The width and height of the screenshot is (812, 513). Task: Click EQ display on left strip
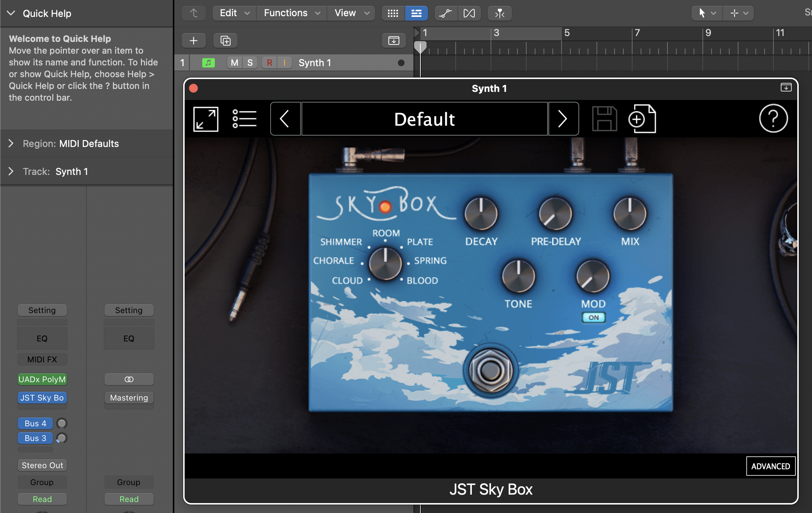42,338
